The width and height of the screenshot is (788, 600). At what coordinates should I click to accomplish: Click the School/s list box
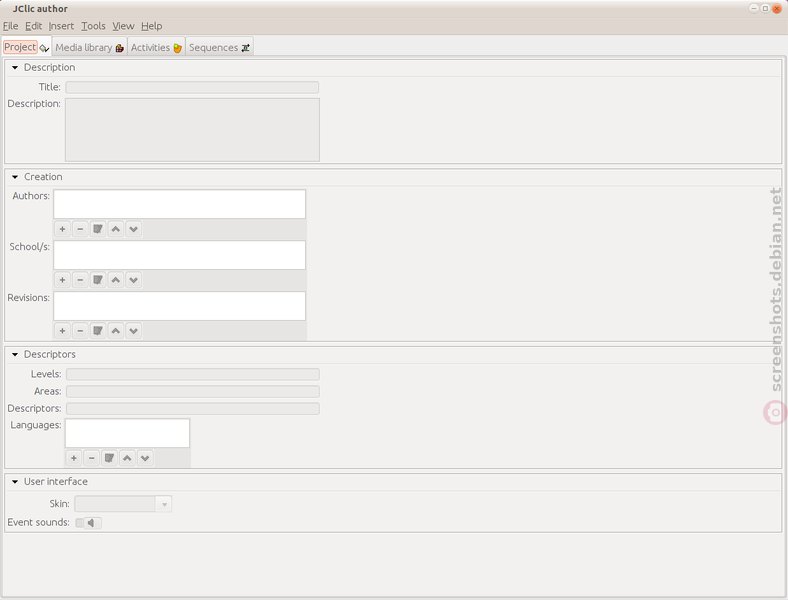tap(179, 255)
